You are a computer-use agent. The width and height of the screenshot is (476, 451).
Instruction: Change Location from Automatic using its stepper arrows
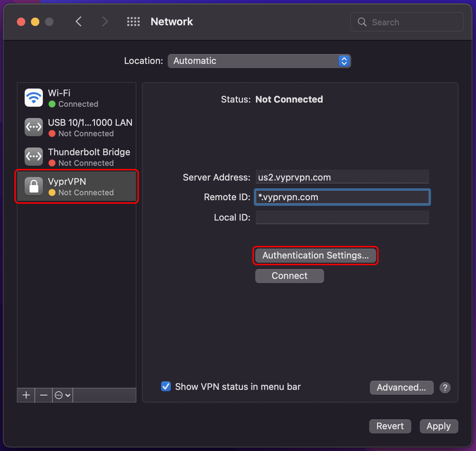343,61
